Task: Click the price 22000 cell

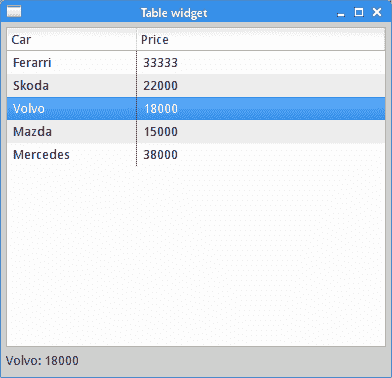Action: tap(261, 86)
